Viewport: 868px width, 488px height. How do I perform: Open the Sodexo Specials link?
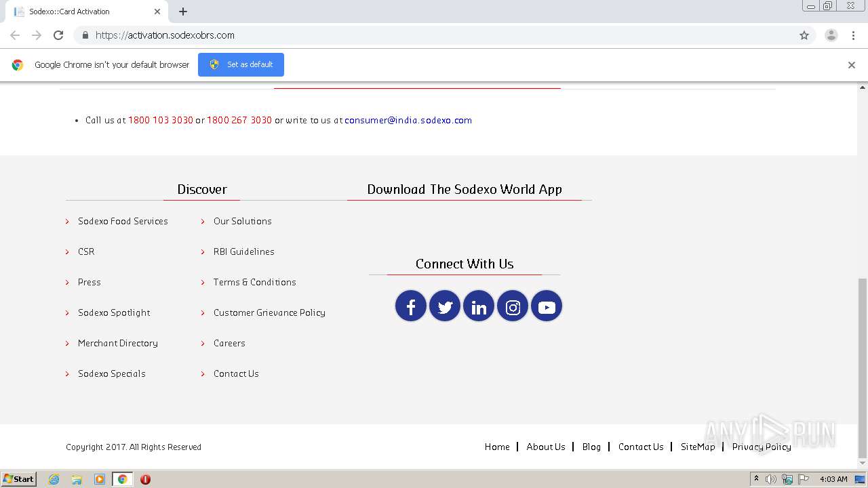click(112, 373)
